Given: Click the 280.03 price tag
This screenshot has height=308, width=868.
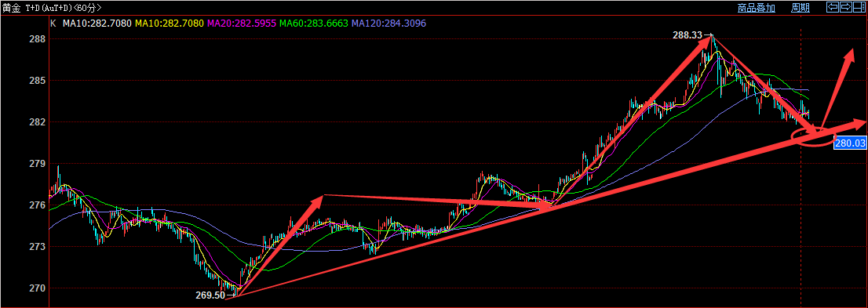Looking at the screenshot, I should (x=850, y=143).
